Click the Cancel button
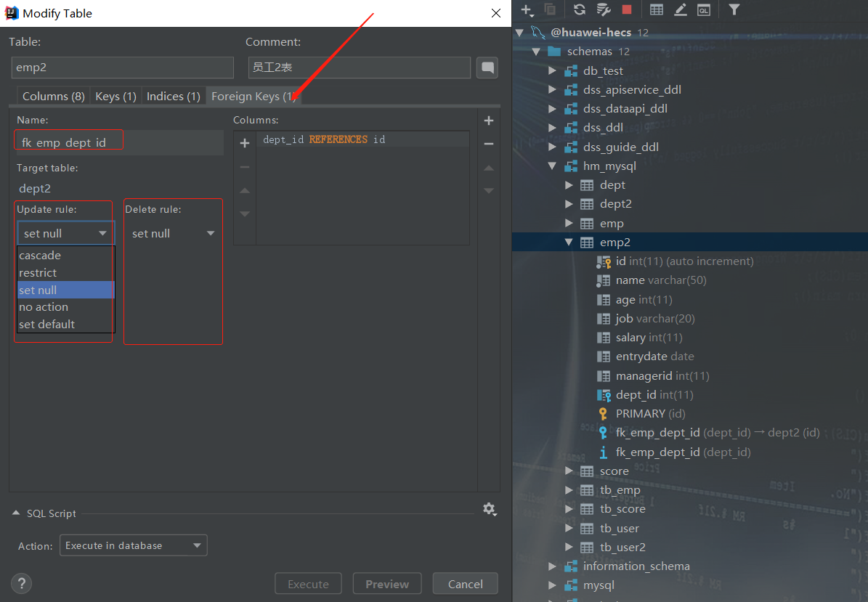 [x=465, y=584]
